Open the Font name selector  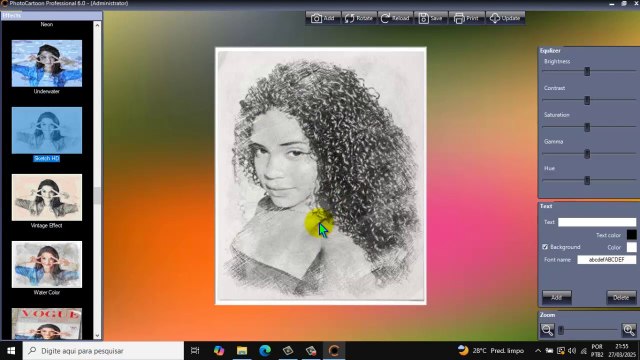pyautogui.click(x=607, y=260)
